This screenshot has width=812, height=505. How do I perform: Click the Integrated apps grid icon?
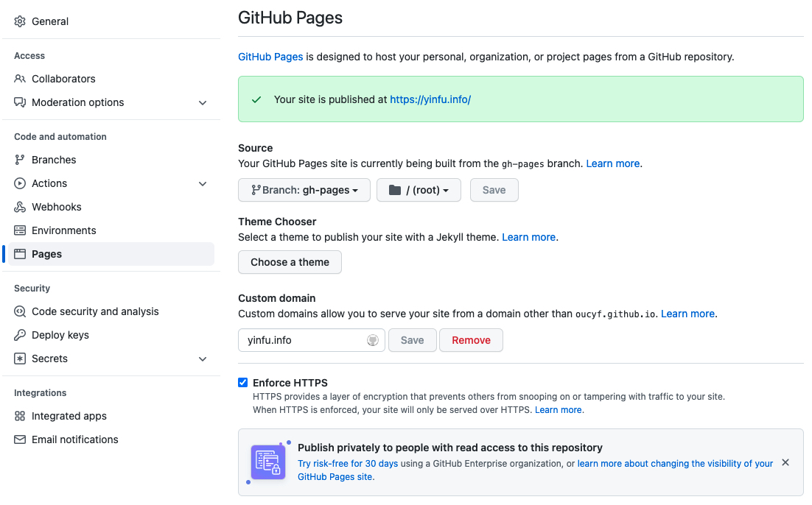tap(20, 416)
